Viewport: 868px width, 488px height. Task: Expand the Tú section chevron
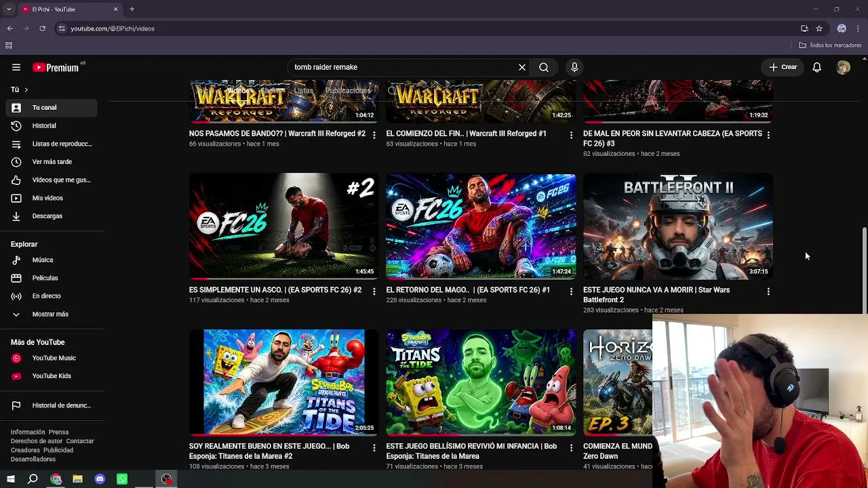click(26, 89)
